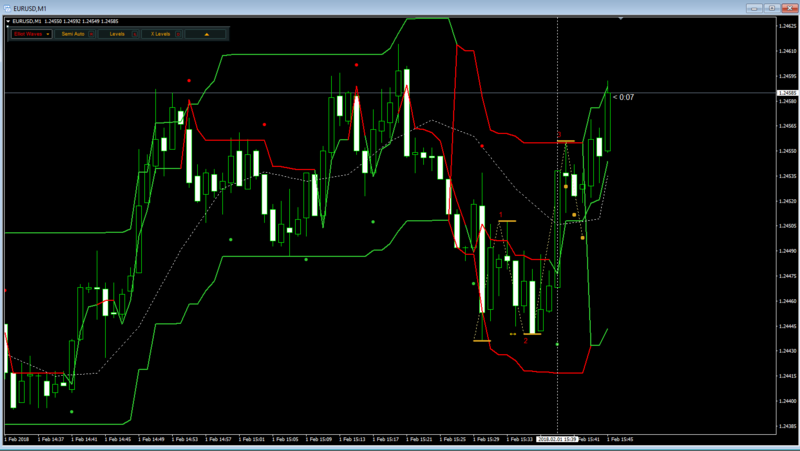Select the red wave label 1
Image resolution: width=800 pixels, height=451 pixels.
click(x=501, y=215)
